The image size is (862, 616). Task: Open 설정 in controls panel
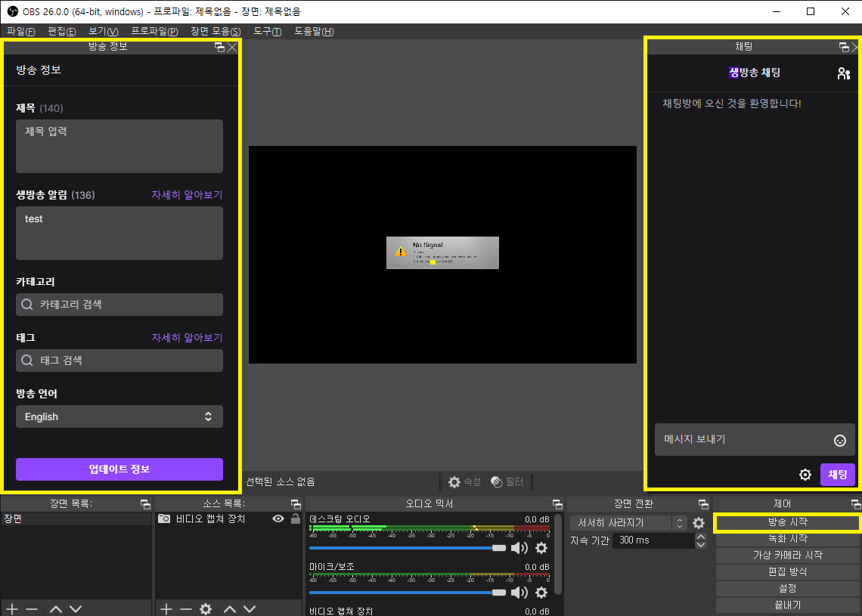click(x=787, y=589)
